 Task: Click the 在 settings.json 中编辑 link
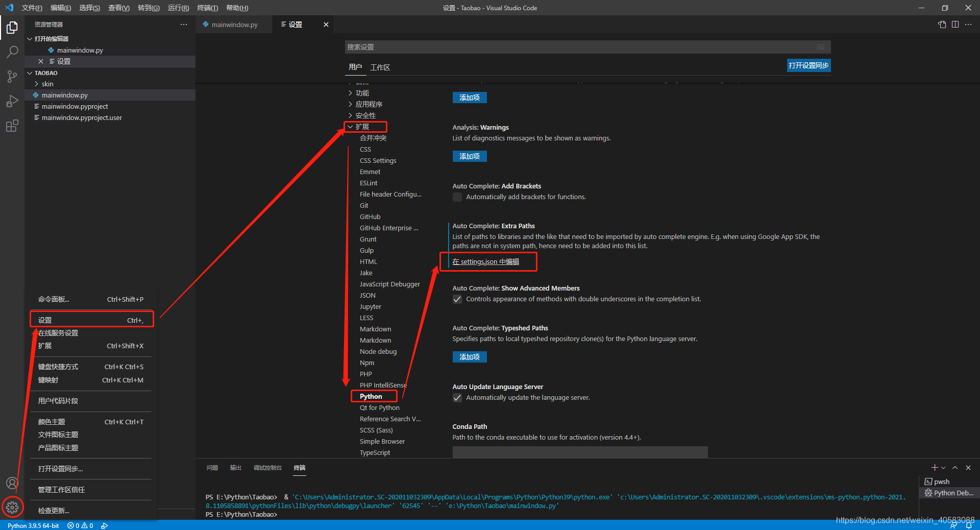click(485, 261)
